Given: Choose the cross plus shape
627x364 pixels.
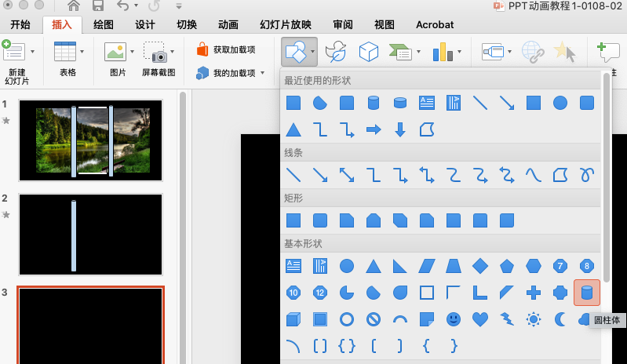Looking at the screenshot, I should (x=534, y=293).
